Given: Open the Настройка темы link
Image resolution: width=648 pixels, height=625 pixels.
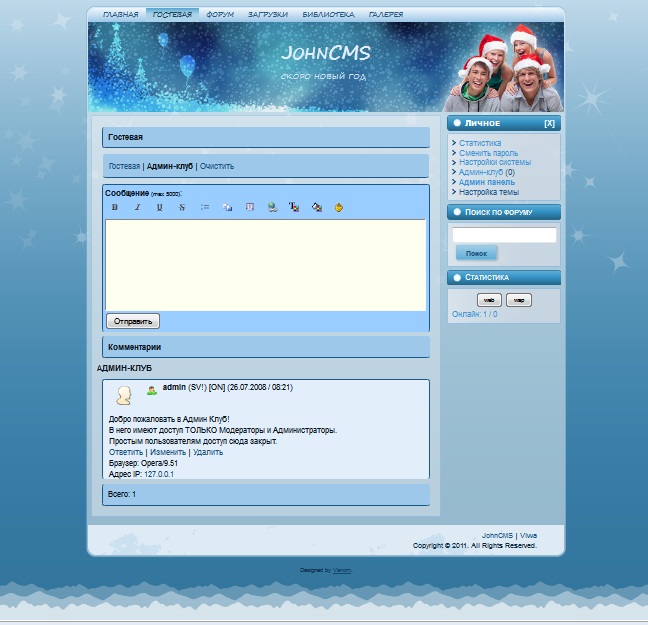Looking at the screenshot, I should point(489,192).
